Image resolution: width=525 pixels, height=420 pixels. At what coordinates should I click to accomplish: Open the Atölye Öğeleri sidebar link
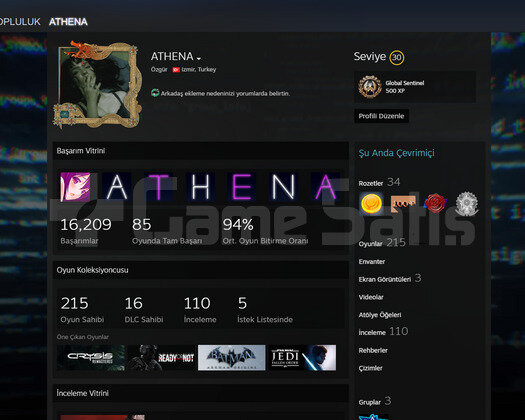click(380, 315)
